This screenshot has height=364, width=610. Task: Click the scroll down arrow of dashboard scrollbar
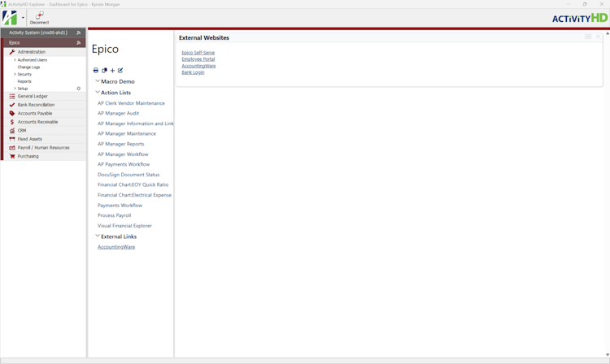608,355
